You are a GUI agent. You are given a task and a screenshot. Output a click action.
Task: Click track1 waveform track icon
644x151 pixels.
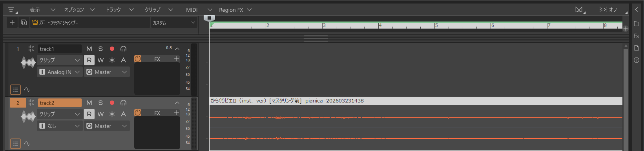28,63
